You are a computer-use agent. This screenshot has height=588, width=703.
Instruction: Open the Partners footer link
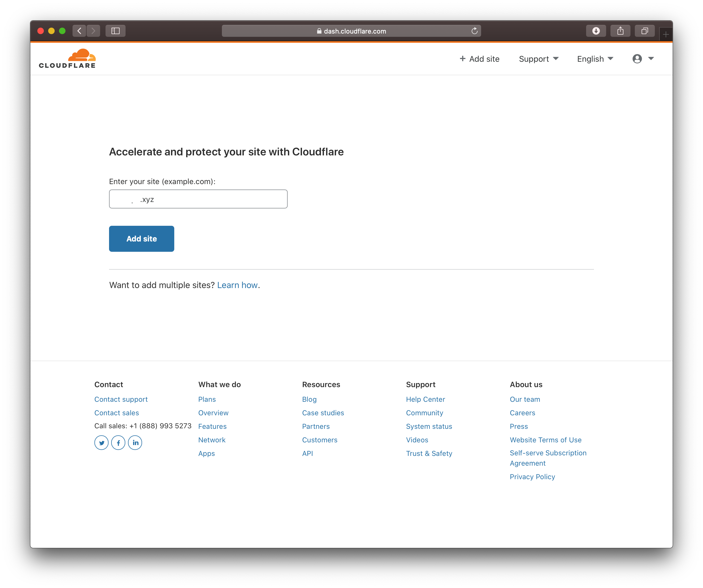[316, 426]
